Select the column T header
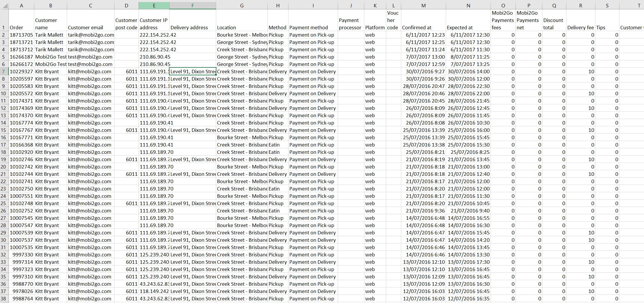Screen dimensions: 644x303 point(638,6)
